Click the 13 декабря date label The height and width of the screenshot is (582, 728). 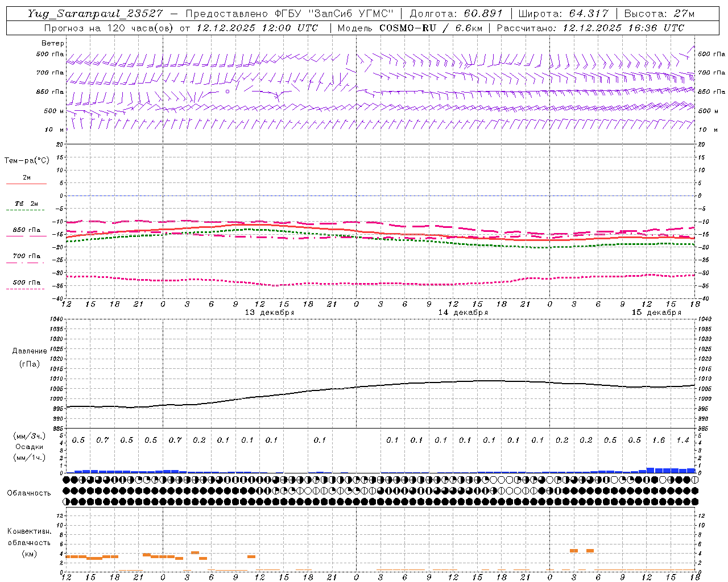(x=270, y=313)
